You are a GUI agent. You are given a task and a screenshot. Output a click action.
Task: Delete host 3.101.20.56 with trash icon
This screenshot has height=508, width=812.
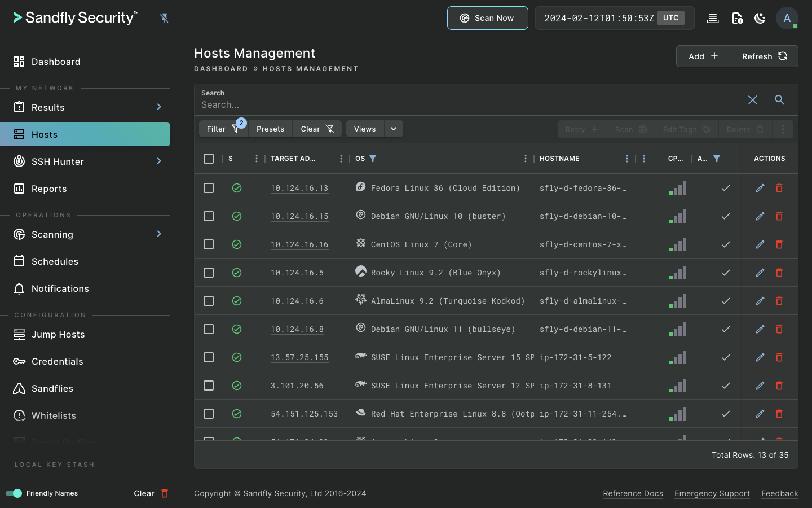(x=779, y=386)
